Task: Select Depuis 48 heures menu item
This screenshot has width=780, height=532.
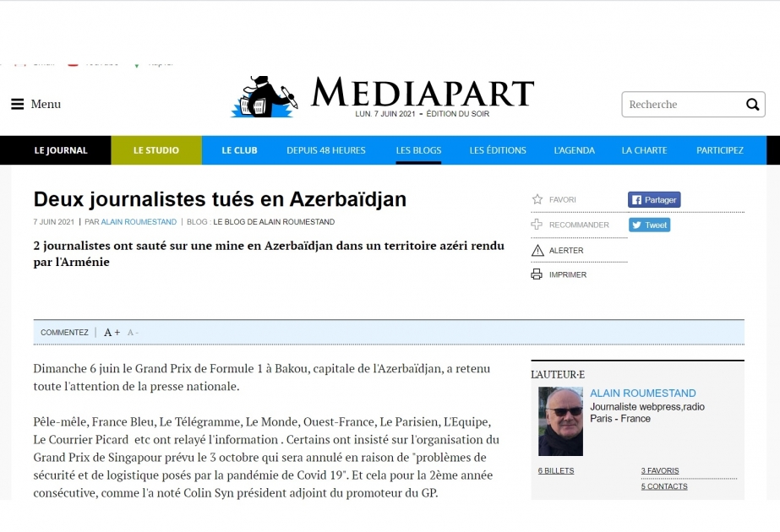Action: coord(326,150)
